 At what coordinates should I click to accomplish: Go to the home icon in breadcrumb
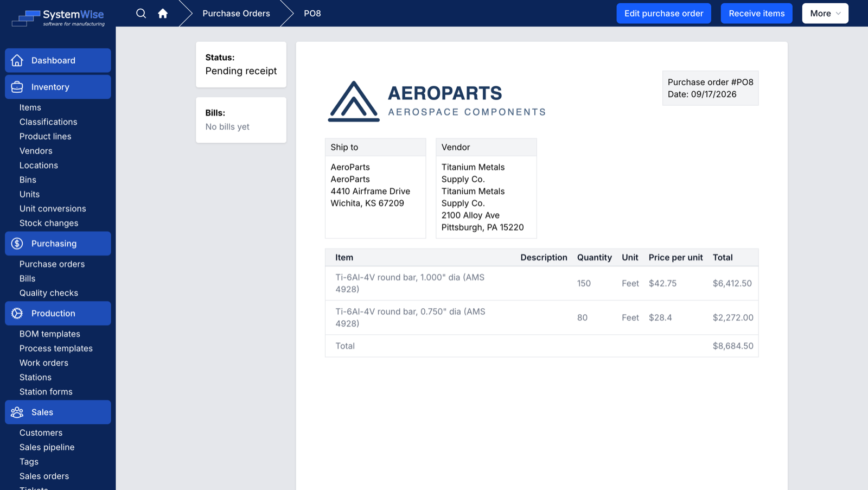click(x=163, y=14)
